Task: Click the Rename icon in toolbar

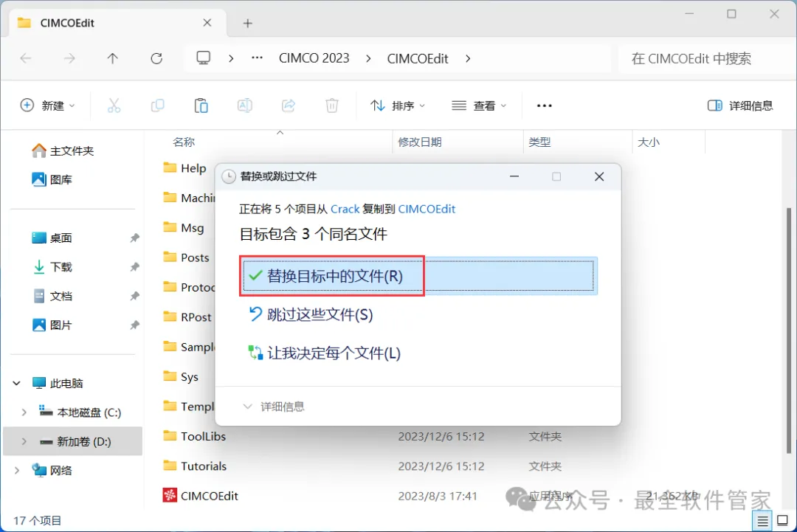Action: pyautogui.click(x=244, y=106)
